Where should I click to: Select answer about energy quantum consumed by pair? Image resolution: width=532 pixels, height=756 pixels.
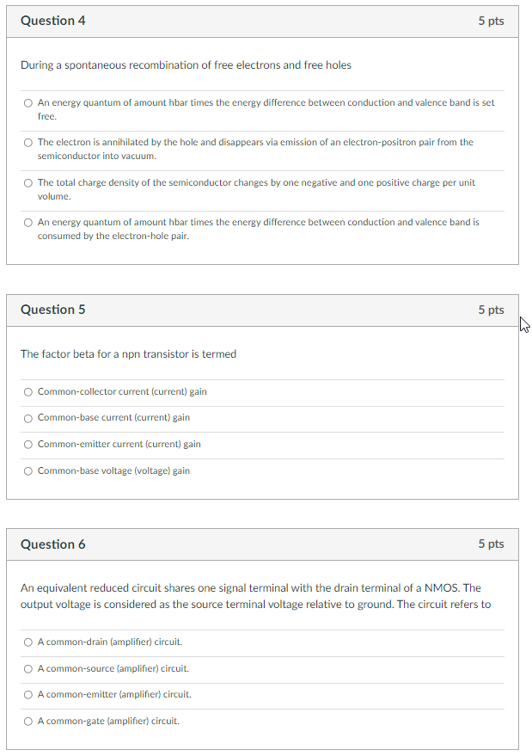(28, 222)
